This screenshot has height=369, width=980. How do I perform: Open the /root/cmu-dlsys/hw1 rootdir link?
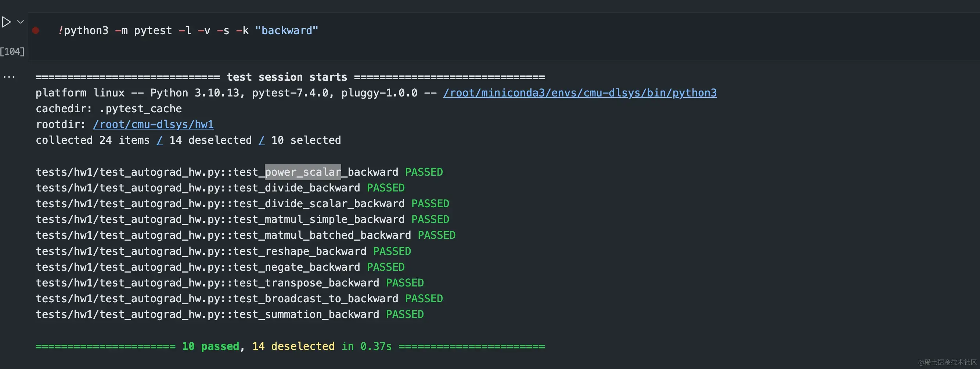[153, 125]
